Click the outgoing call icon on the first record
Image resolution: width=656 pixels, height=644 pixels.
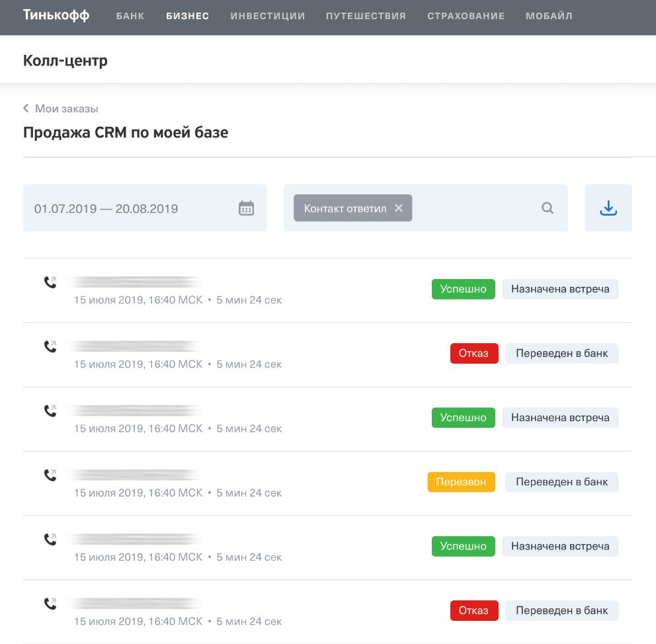(x=50, y=281)
